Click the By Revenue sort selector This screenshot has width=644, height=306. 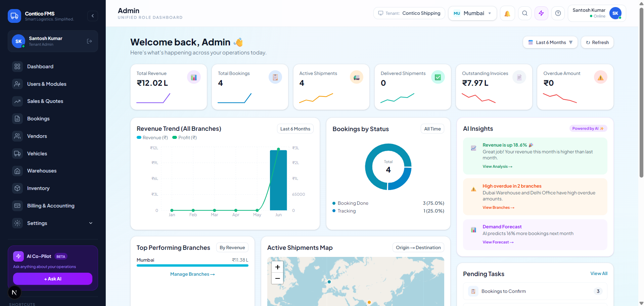click(x=232, y=247)
